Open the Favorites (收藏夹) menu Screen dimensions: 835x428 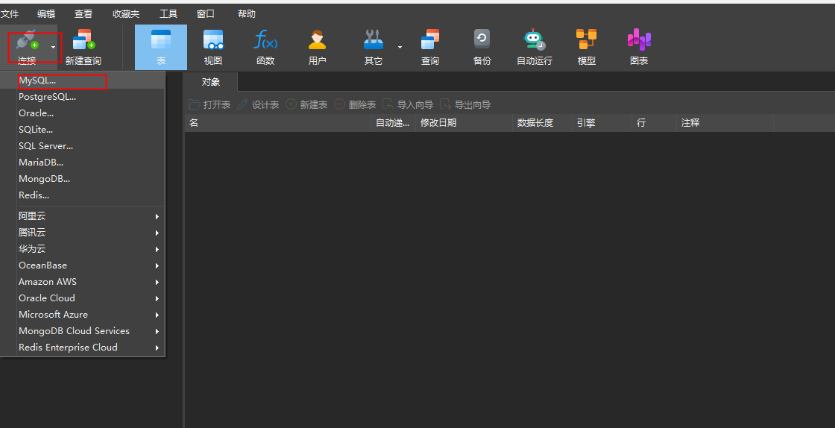pyautogui.click(x=126, y=14)
